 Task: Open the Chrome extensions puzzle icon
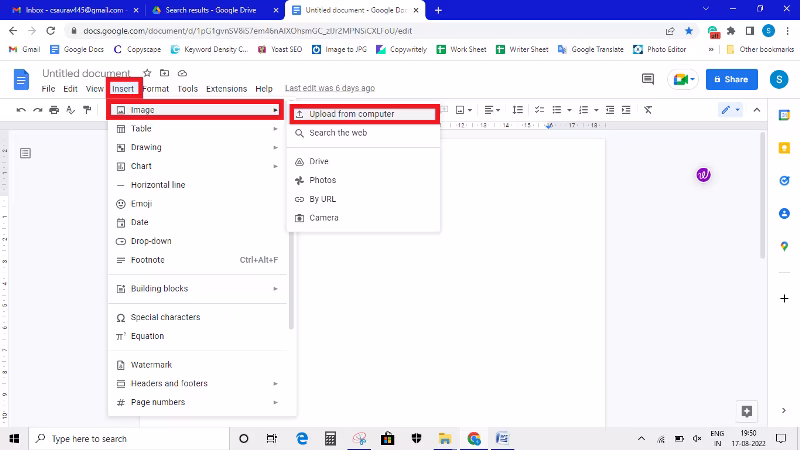(x=731, y=31)
